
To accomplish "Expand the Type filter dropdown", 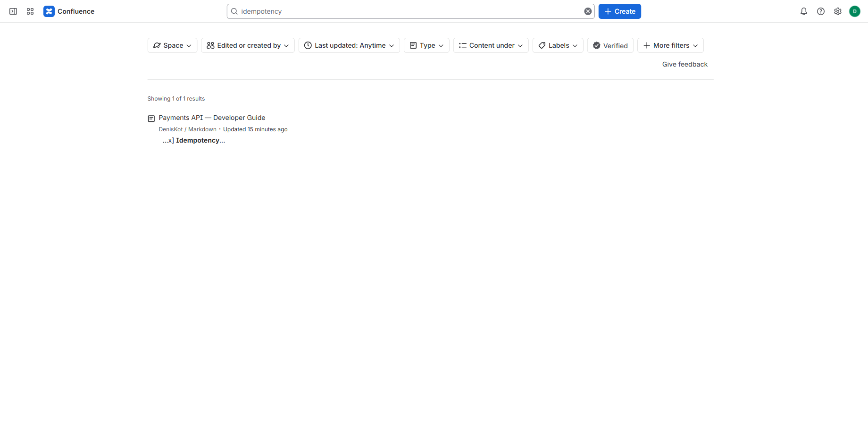I will 426,45.
